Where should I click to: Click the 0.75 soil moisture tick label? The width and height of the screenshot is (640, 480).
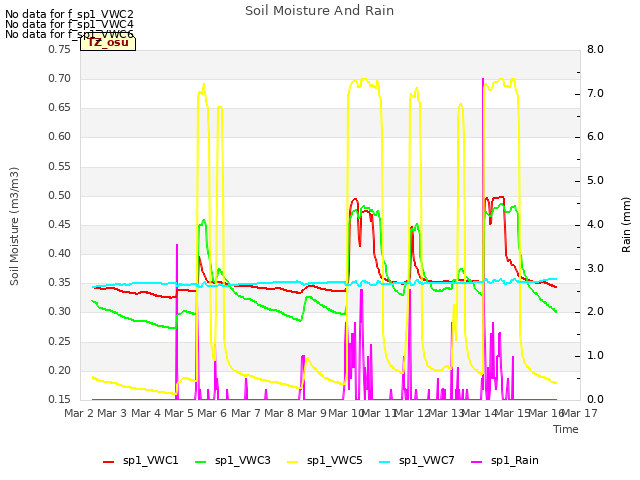(x=59, y=49)
